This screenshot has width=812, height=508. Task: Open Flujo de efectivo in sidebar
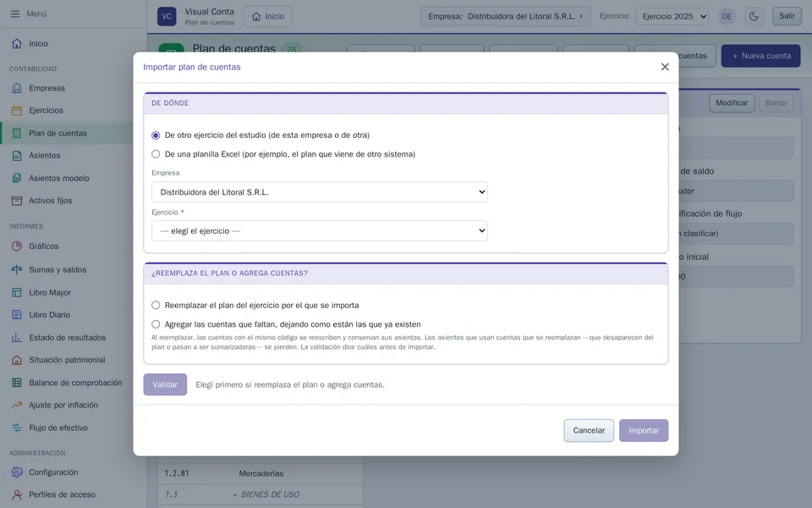[58, 428]
